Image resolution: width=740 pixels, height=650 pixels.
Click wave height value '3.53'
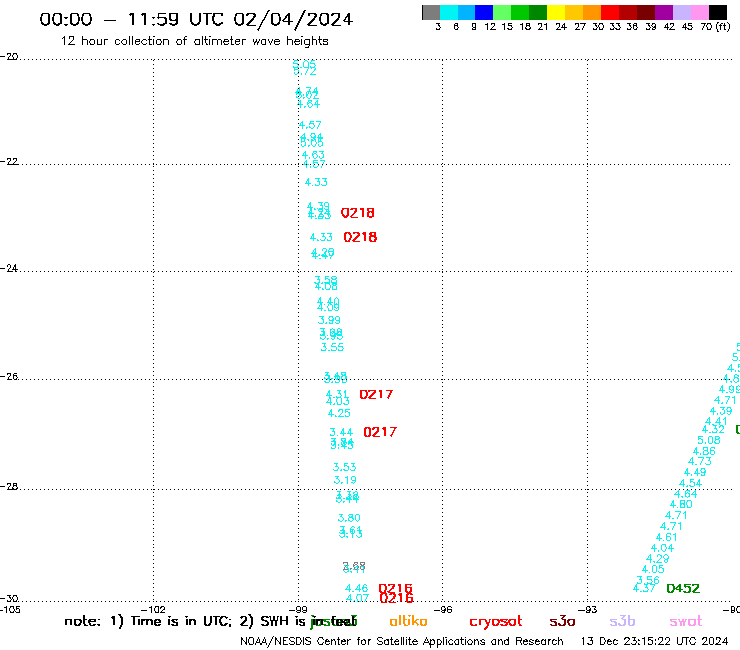point(345,467)
